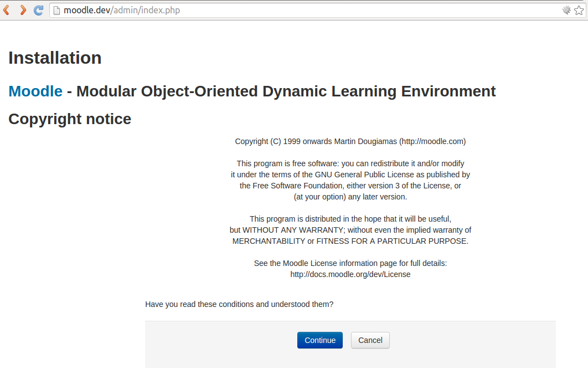The height and width of the screenshot is (379, 588).
Task: Click the GNU General Public License line
Action: tap(350, 175)
